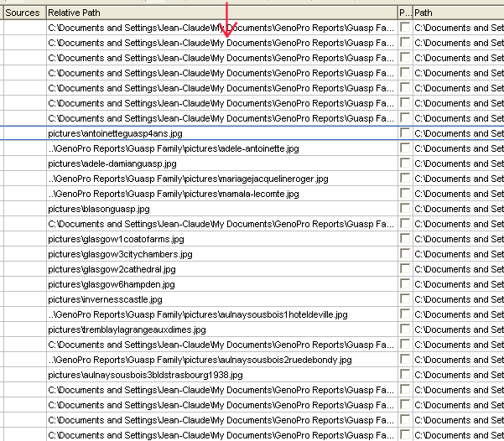Check the box beside glasgow1coatofarms.jpg
Screen dimensions: 504x441
pos(406,239)
